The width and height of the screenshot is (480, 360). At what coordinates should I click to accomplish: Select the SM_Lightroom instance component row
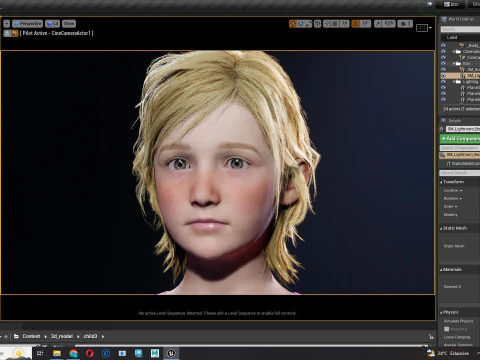point(460,155)
